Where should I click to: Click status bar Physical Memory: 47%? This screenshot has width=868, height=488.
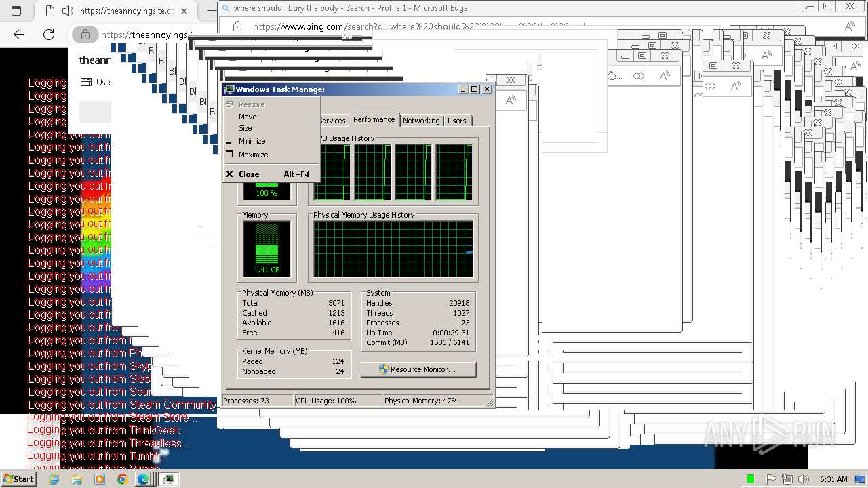[x=422, y=401]
